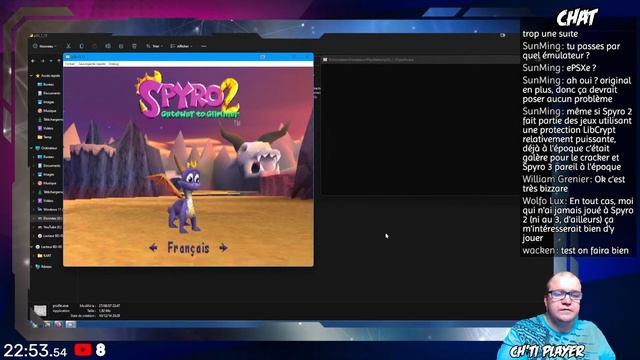Click the Delete trash icon in Explorer
Image resolution: width=640 pixels, height=360 pixels.
tap(134, 46)
